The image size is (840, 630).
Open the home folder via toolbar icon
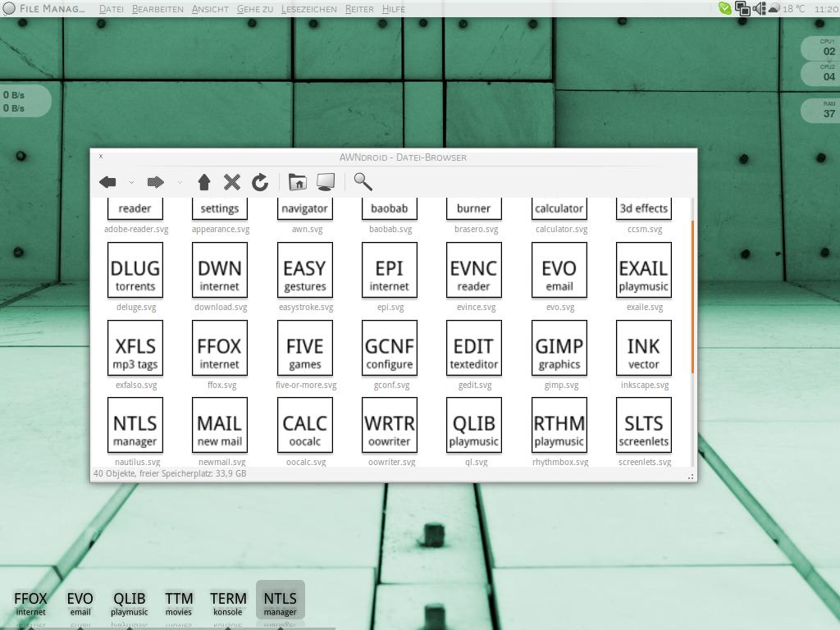pyautogui.click(x=297, y=182)
